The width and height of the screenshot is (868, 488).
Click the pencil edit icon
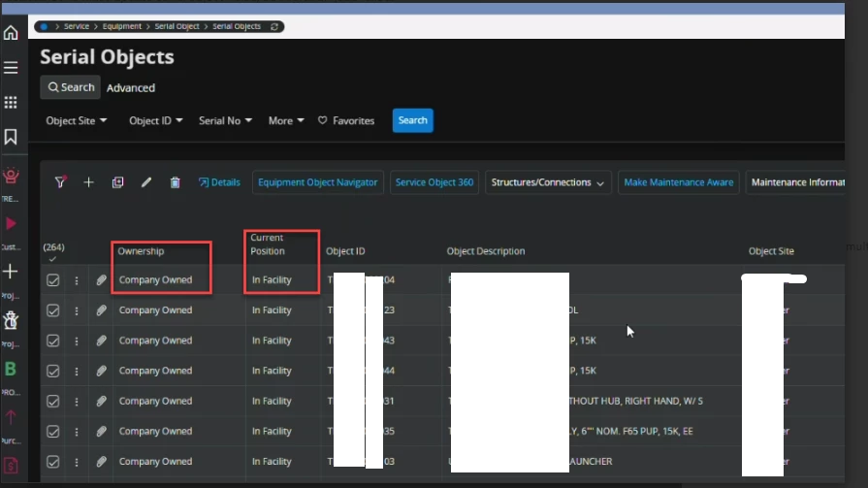(x=146, y=182)
